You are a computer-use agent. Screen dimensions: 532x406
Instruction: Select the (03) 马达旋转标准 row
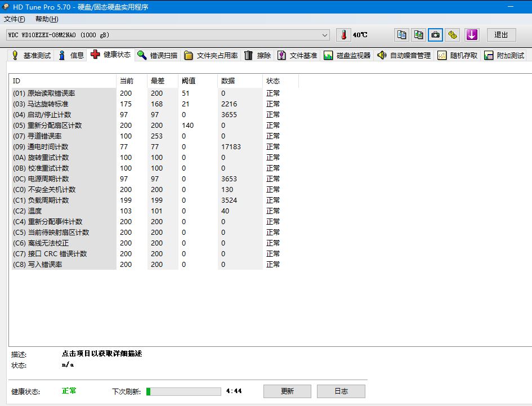coord(154,104)
